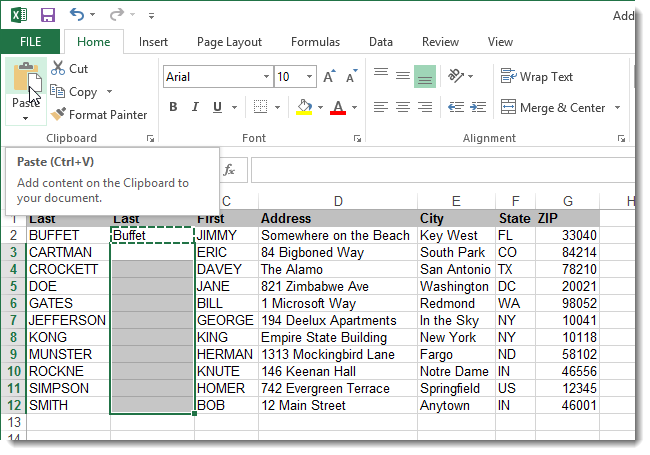
Task: Open underline style dropdown arrow
Action: pyautogui.click(x=235, y=108)
